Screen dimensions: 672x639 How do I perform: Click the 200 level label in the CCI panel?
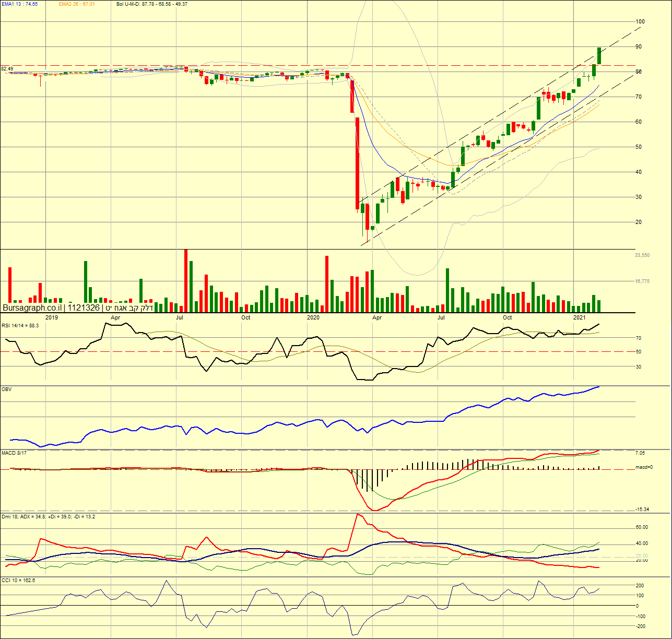(640, 586)
